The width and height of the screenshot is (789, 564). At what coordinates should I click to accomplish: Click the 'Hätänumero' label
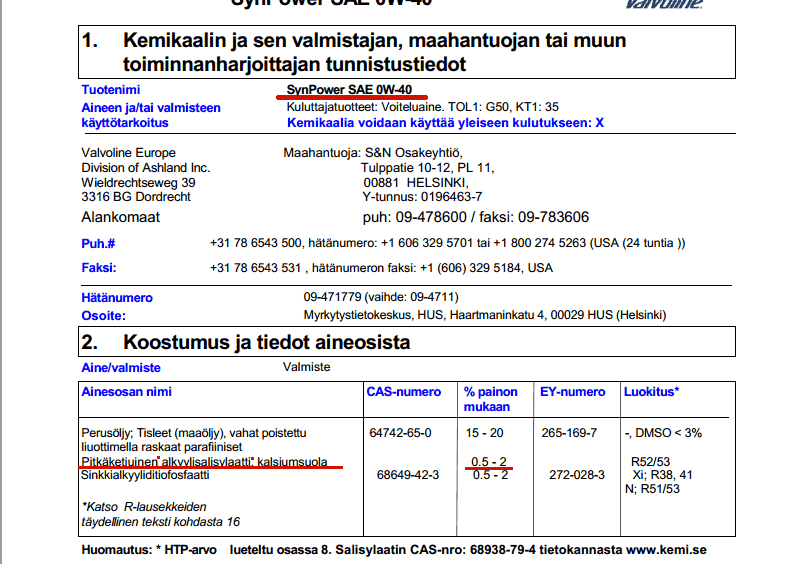(117, 297)
